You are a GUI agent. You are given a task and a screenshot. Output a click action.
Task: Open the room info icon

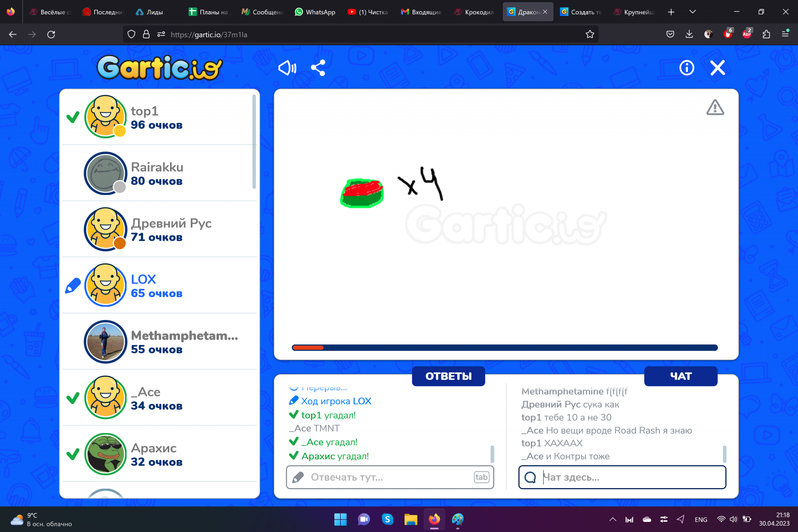coord(686,68)
